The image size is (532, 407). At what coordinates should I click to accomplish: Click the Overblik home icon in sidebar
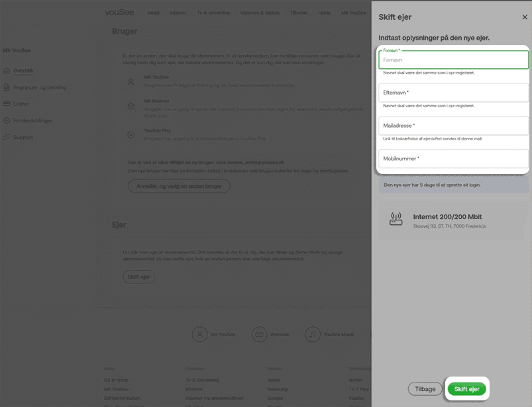(7, 70)
